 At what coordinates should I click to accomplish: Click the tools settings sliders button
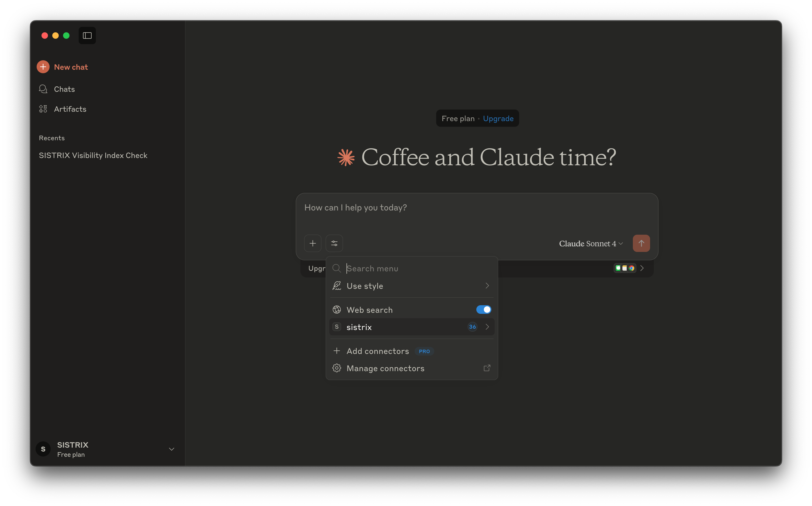[334, 243]
